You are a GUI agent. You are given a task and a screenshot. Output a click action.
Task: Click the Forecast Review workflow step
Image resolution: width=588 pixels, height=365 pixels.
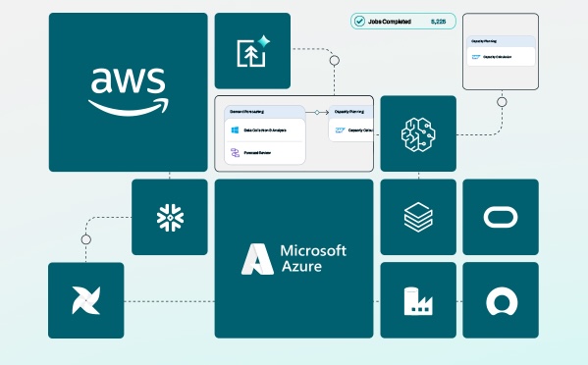(x=265, y=152)
